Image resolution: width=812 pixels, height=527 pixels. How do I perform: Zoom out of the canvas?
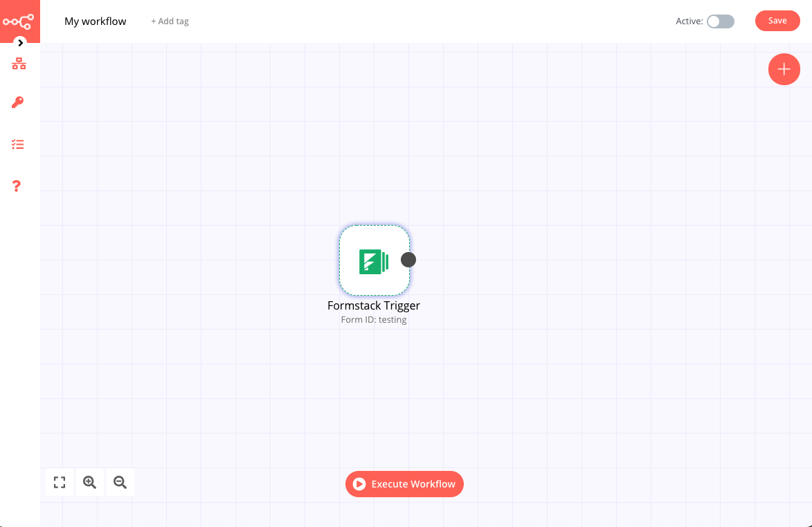tap(120, 482)
